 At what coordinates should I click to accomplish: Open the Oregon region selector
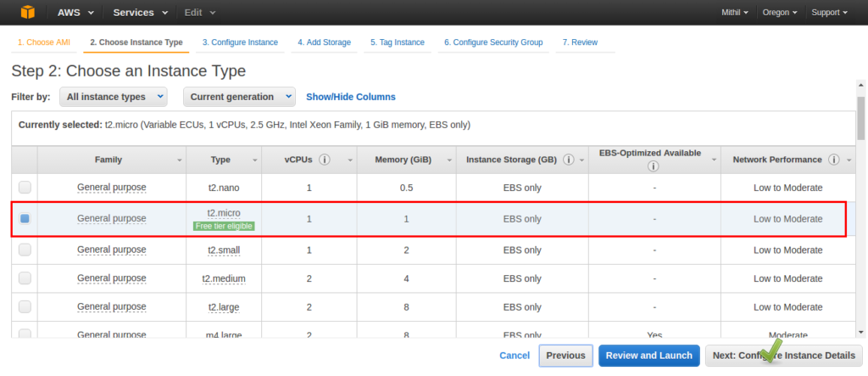click(x=780, y=12)
